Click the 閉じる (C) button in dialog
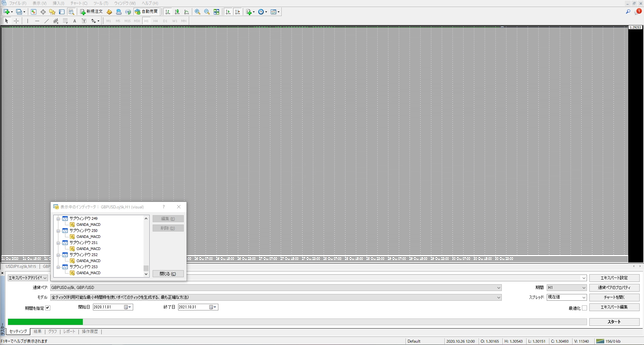This screenshot has width=644, height=345. pyautogui.click(x=168, y=274)
